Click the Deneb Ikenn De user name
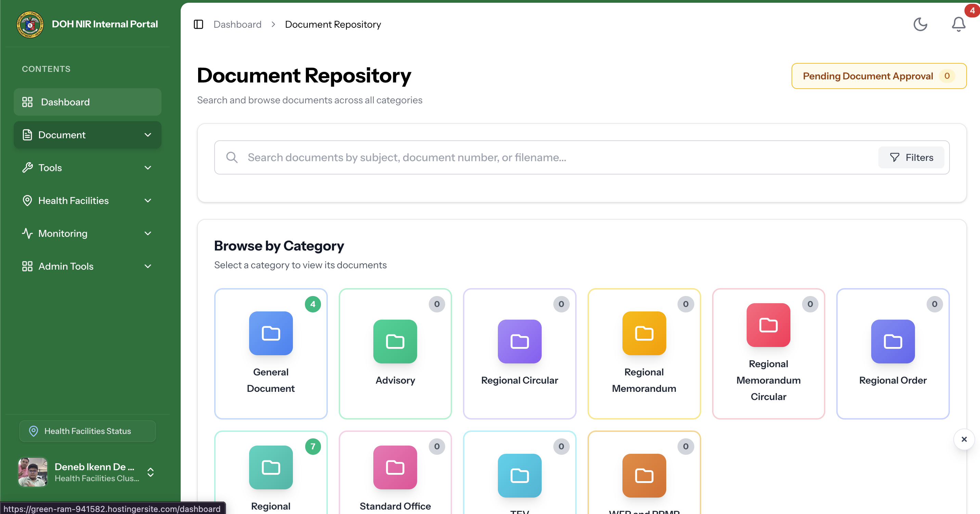The width and height of the screenshot is (980, 514). pos(94,467)
